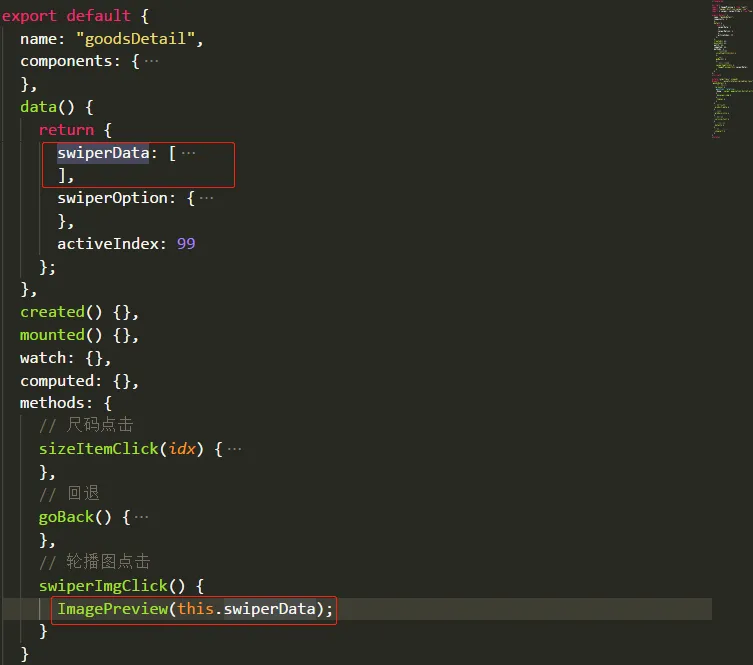Click the methods property key

coord(52,403)
